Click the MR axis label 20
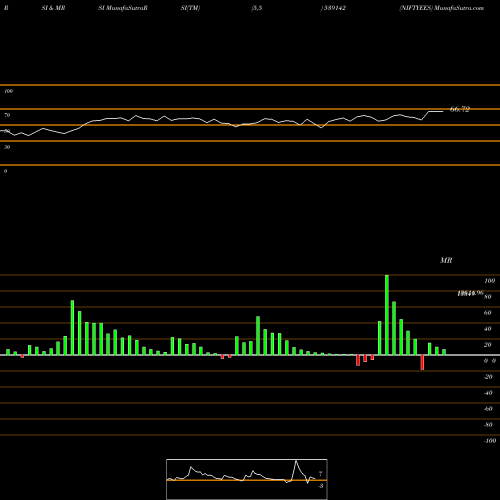This screenshot has width=500, height=500. point(487,345)
